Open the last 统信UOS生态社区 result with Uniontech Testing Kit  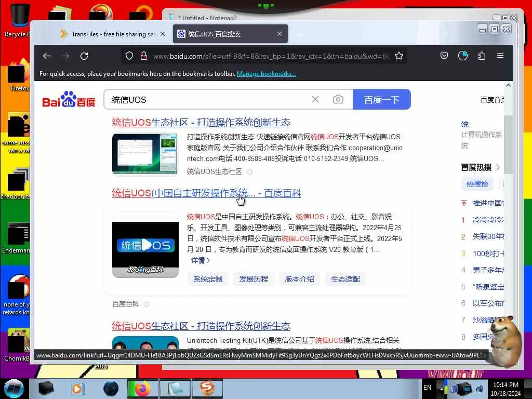click(201, 326)
